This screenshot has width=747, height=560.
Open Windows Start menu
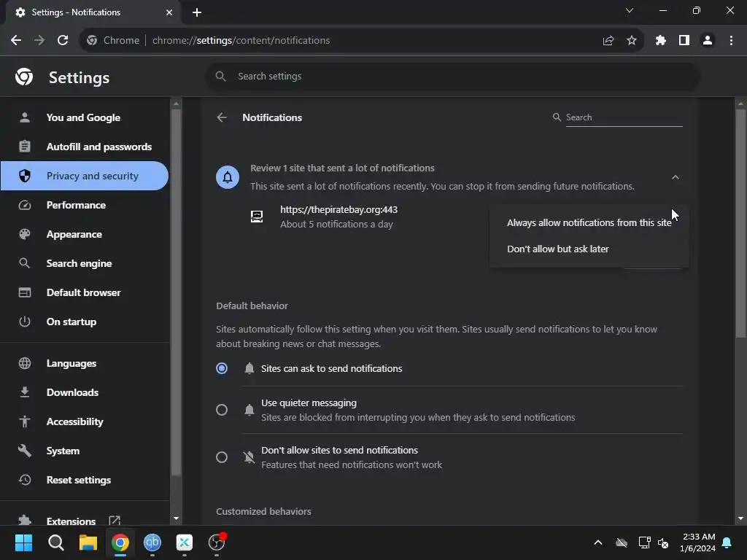coord(23,542)
